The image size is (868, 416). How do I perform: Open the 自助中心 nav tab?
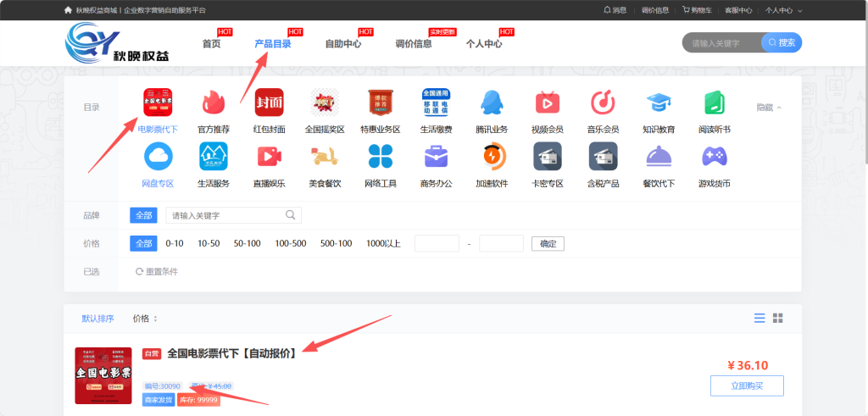pos(343,44)
